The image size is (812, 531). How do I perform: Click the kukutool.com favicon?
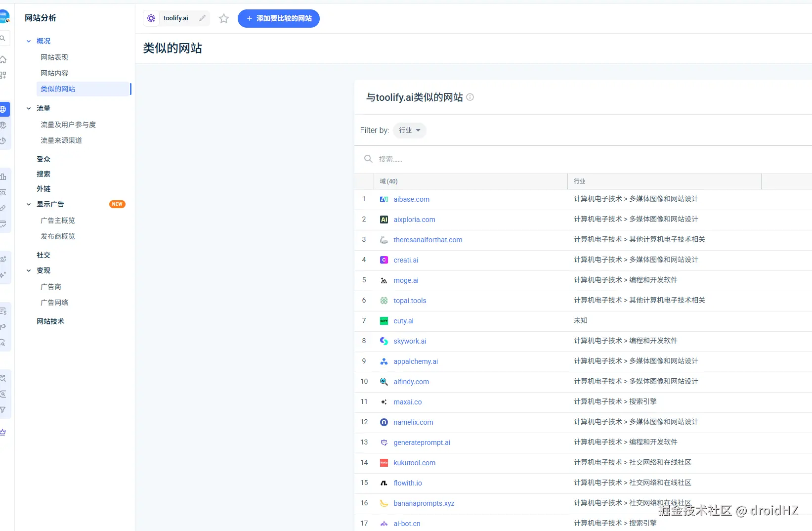click(x=384, y=463)
